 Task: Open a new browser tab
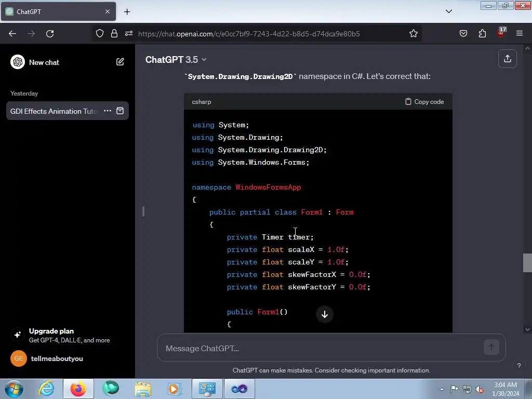127,12
